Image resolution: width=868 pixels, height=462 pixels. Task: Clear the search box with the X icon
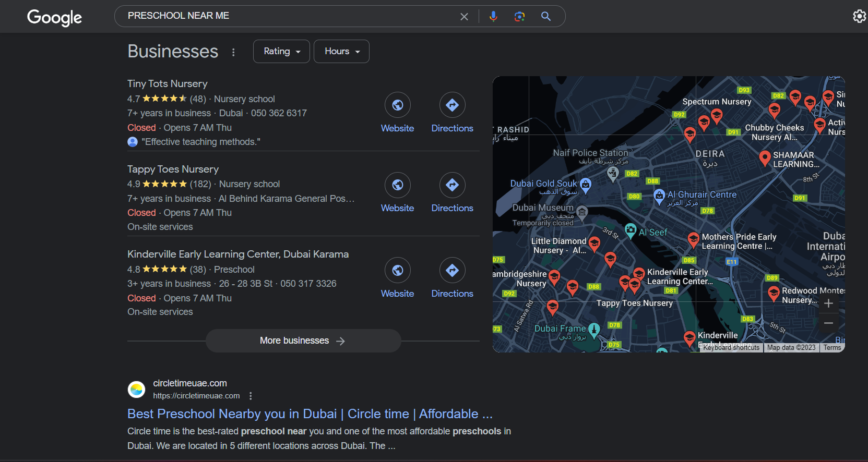click(x=464, y=17)
